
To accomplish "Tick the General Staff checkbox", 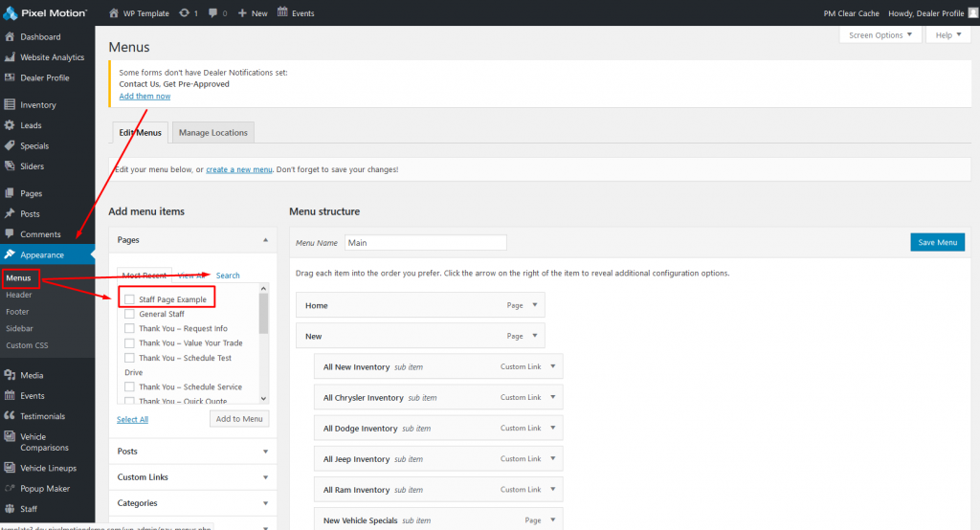I will tap(129, 314).
